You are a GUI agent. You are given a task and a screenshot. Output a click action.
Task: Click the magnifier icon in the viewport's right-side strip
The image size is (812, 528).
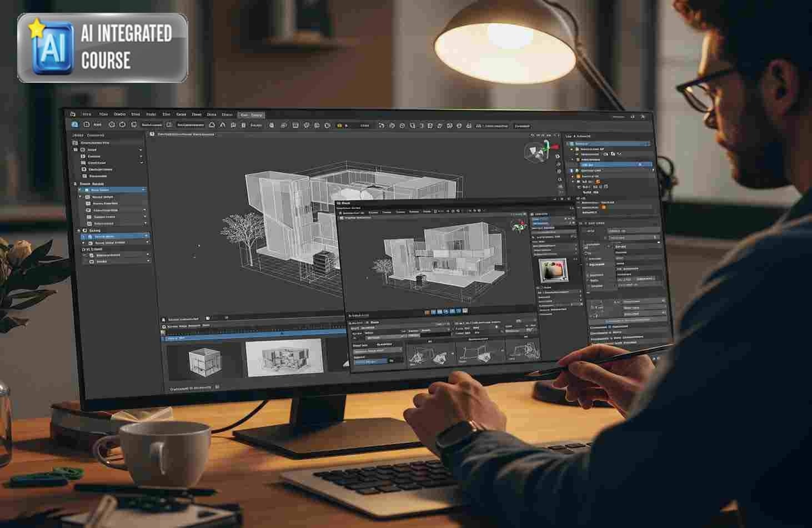[560, 180]
